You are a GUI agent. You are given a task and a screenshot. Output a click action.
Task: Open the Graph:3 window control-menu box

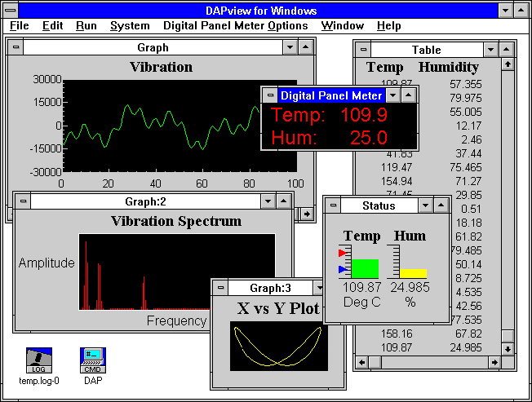coord(219,288)
